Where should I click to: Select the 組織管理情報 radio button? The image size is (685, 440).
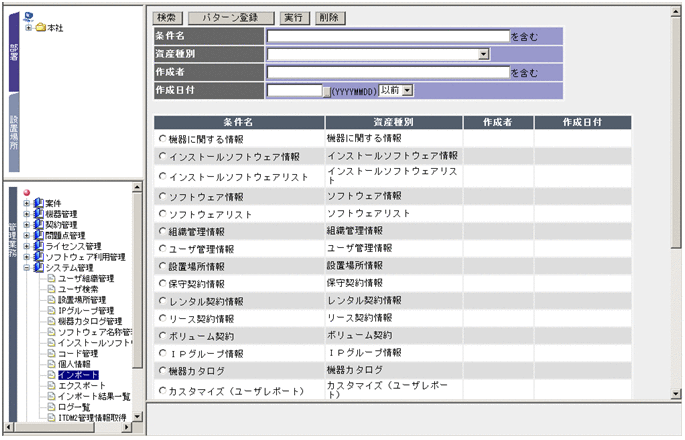click(x=163, y=231)
